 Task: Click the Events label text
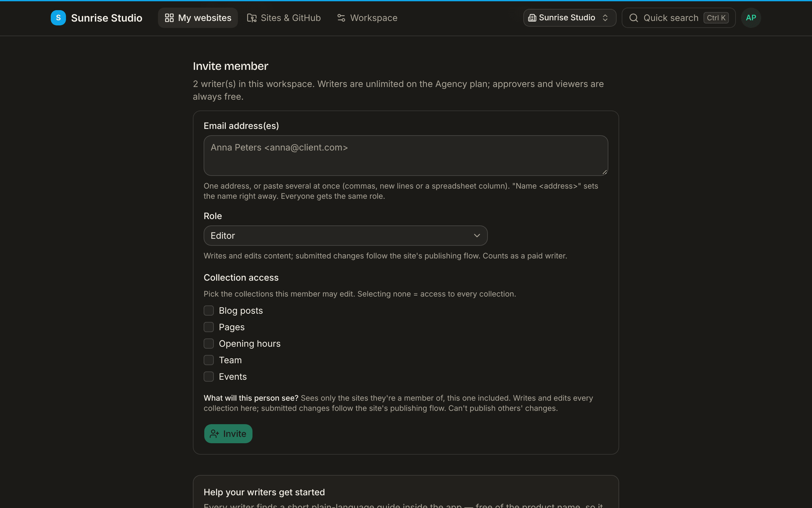pos(232,377)
